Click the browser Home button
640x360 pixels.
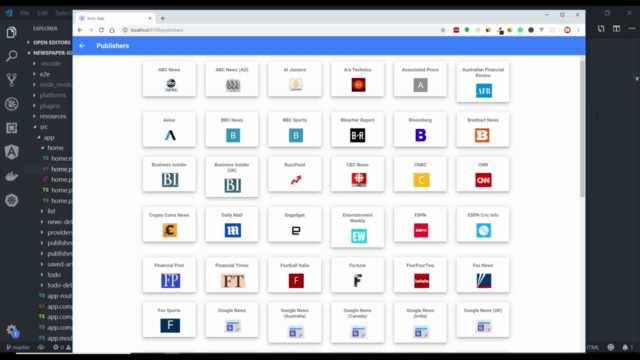[112, 30]
